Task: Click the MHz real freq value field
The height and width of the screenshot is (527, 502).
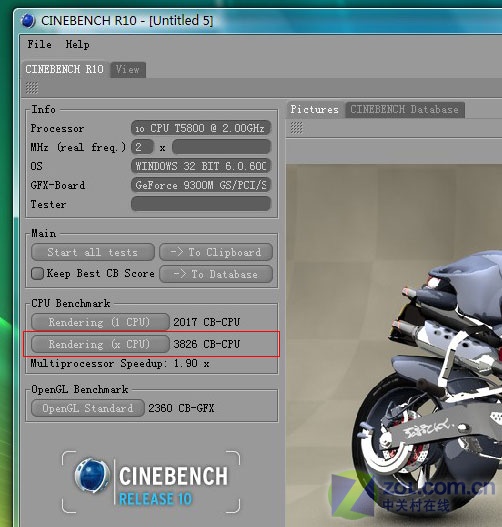Action: (x=221, y=147)
